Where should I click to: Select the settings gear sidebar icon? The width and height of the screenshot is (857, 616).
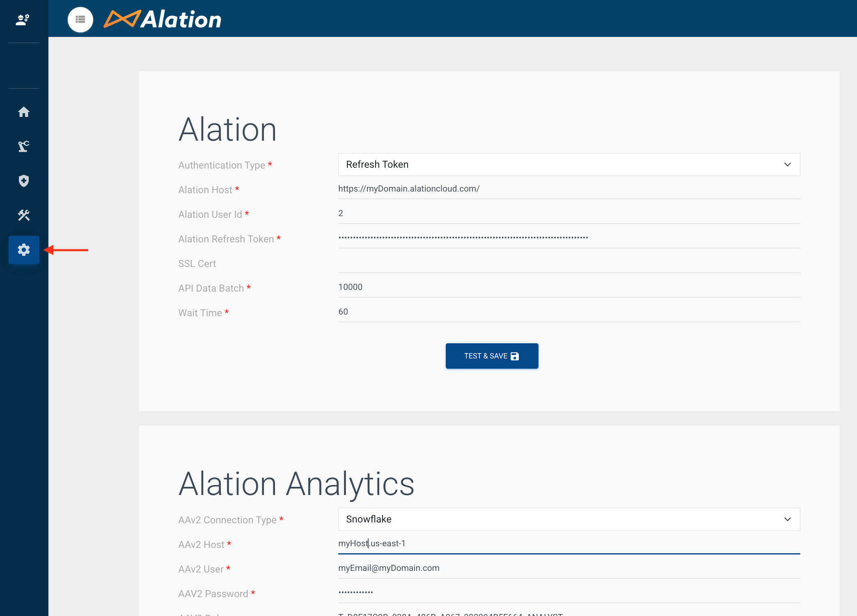tap(24, 250)
